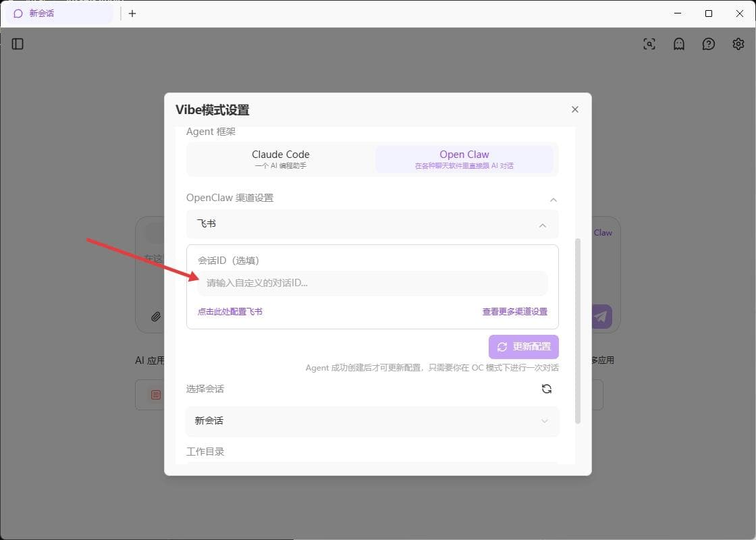Close the Vibe模式设置 dialog
This screenshot has height=540, width=756.
tap(574, 109)
